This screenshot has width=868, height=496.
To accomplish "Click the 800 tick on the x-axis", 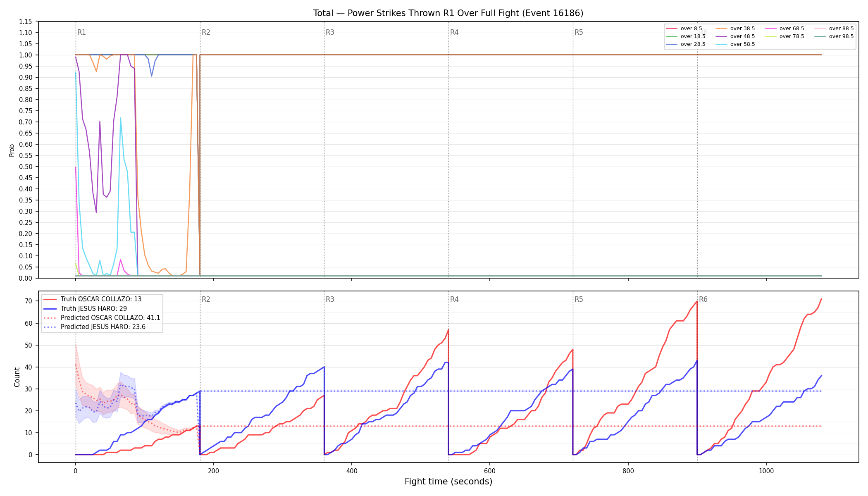I will [628, 471].
